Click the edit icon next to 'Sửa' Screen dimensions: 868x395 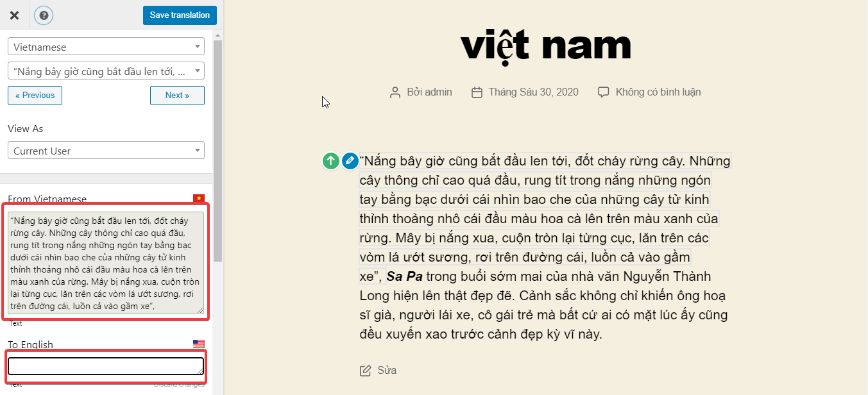366,371
